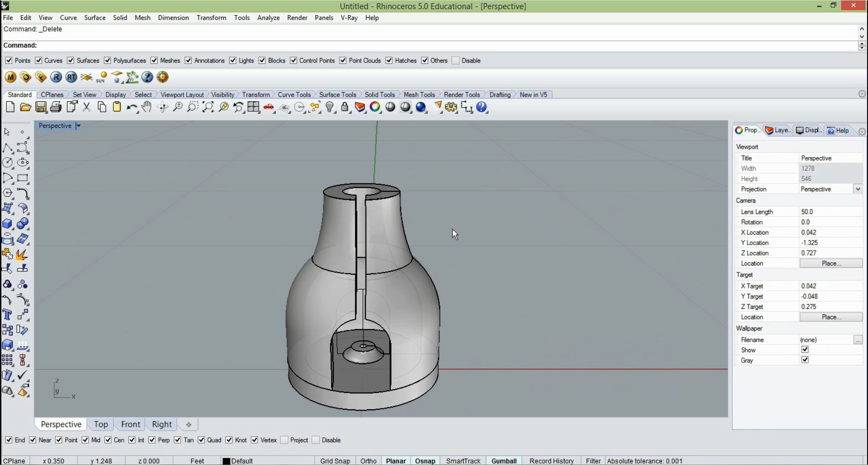Viewport: 868px width, 465px height.
Task: Uncheck the Polysurfaces selection filter
Action: pos(108,61)
